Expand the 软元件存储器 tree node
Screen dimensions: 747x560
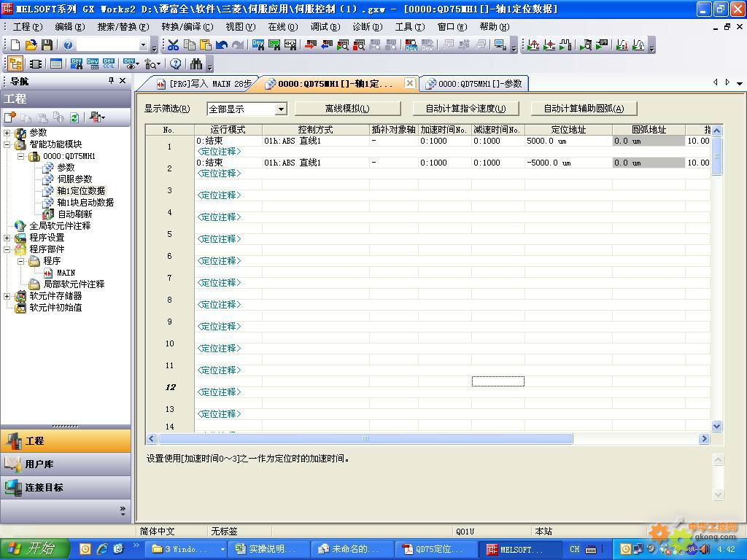tap(7, 296)
